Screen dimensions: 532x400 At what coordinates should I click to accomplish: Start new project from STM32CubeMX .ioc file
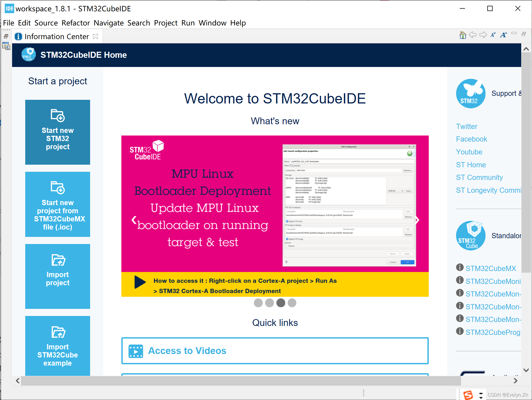pyautogui.click(x=58, y=204)
